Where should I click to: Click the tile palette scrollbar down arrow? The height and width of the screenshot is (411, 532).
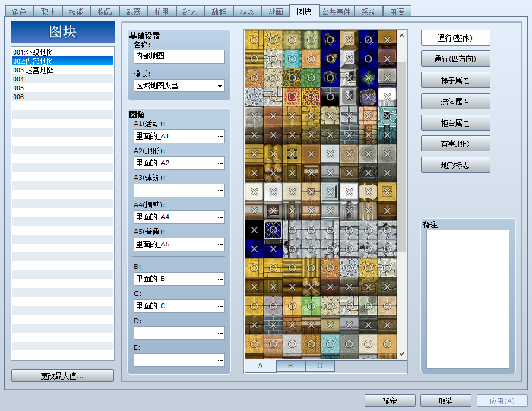pyautogui.click(x=402, y=354)
